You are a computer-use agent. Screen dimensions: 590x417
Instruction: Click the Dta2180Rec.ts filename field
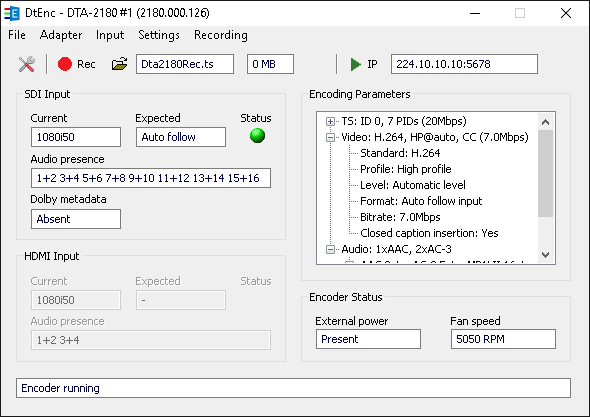[x=185, y=64]
